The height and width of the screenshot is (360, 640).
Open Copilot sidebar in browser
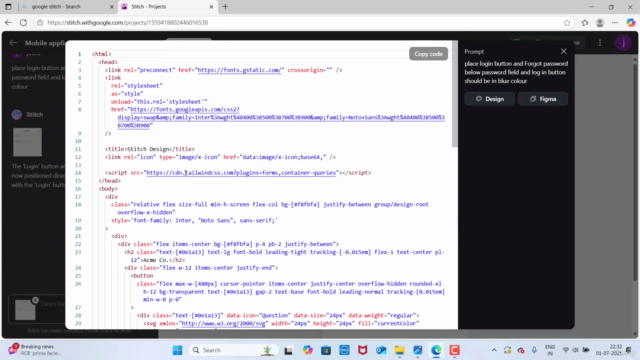631,22
